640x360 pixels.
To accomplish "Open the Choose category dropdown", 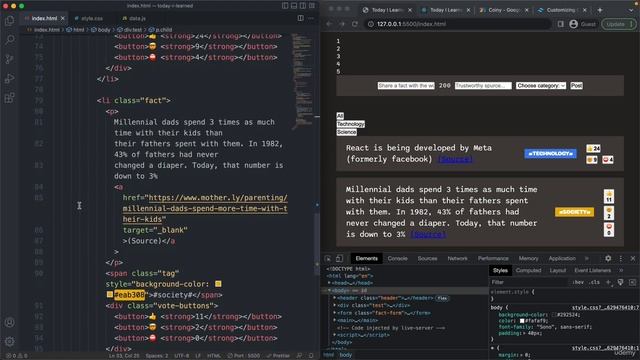I will [541, 86].
